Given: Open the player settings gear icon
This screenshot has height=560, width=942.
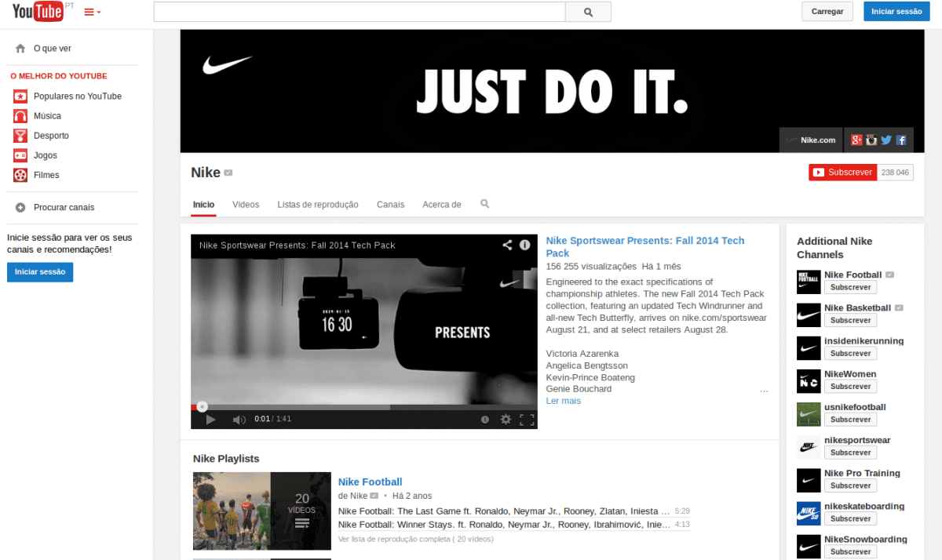Looking at the screenshot, I should click(x=506, y=419).
